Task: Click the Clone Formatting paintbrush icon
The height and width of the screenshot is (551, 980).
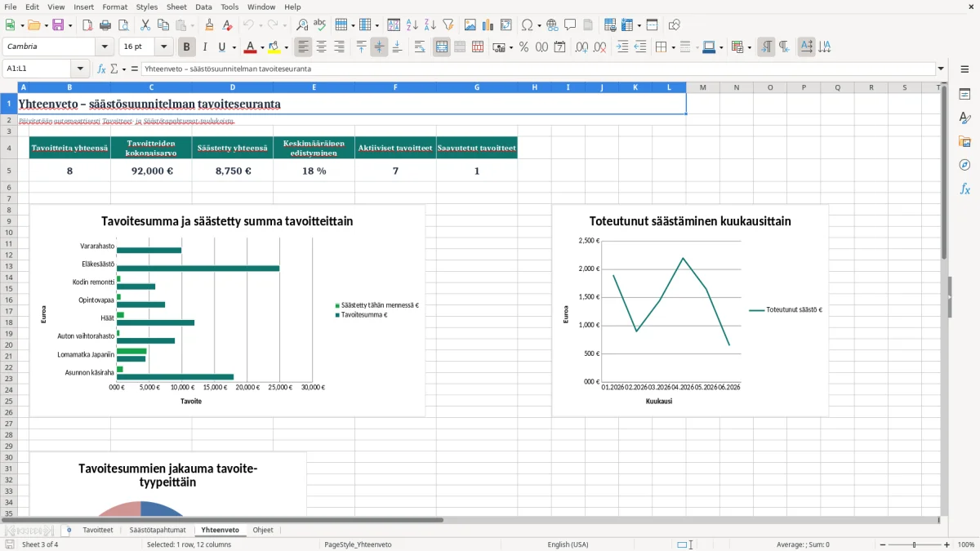Action: pos(209,25)
